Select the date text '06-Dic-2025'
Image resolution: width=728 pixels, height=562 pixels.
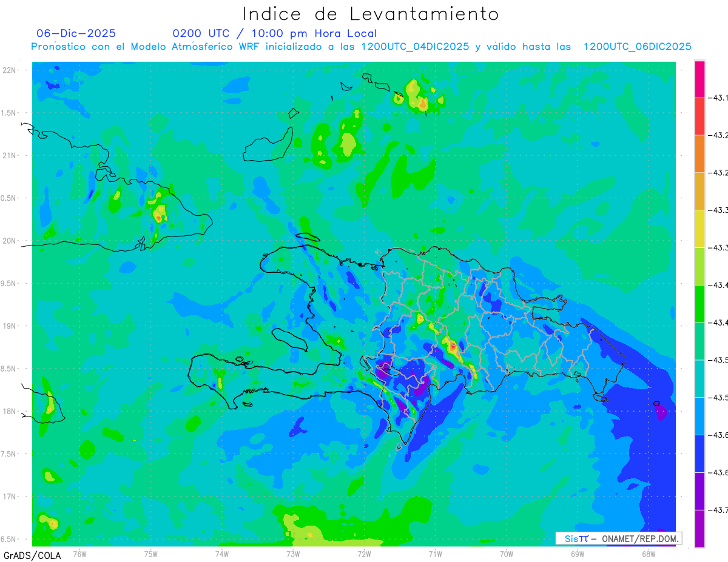tap(76, 33)
